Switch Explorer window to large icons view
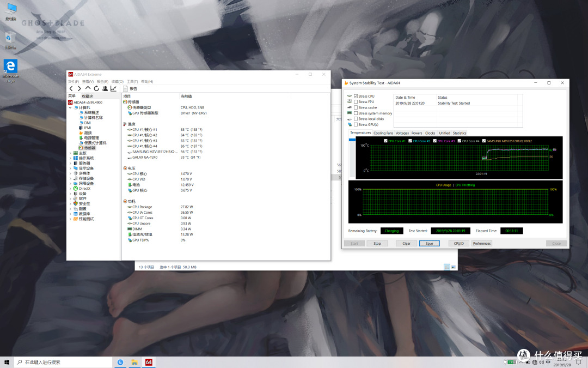Screen dimensions: 588x368 454,267
